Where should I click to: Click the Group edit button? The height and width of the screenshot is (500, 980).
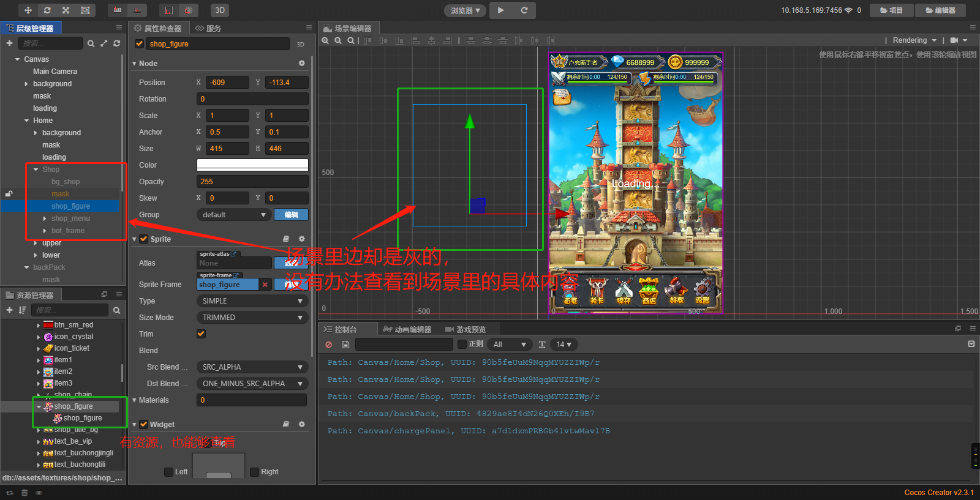coord(292,215)
